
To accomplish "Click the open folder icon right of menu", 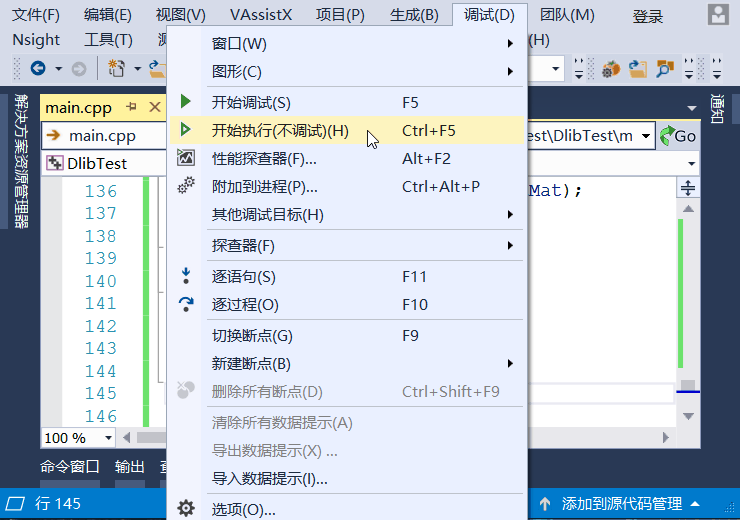I will 638,69.
